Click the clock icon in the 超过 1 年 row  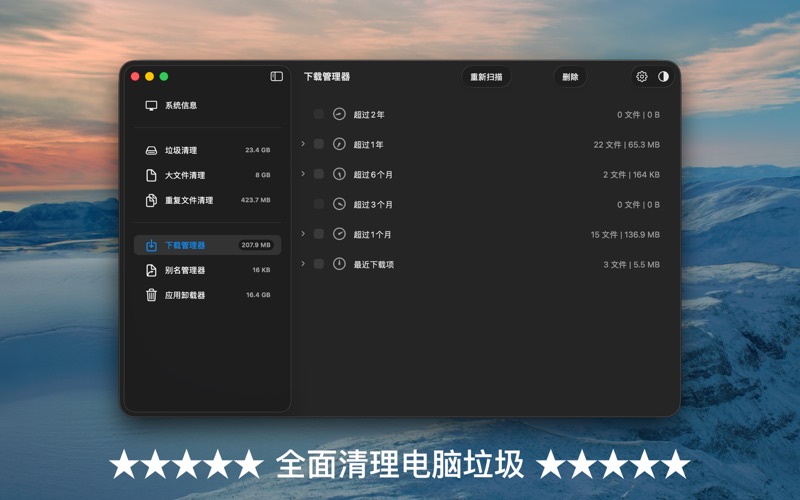(x=339, y=144)
